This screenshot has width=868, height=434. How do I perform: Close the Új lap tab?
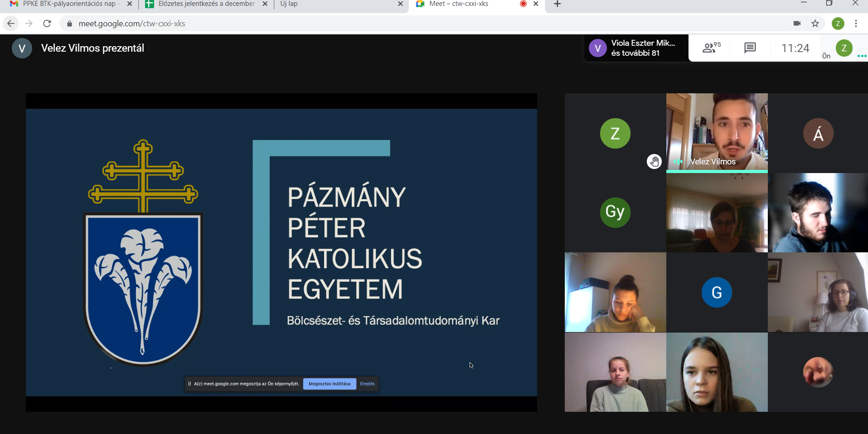pyautogui.click(x=400, y=4)
